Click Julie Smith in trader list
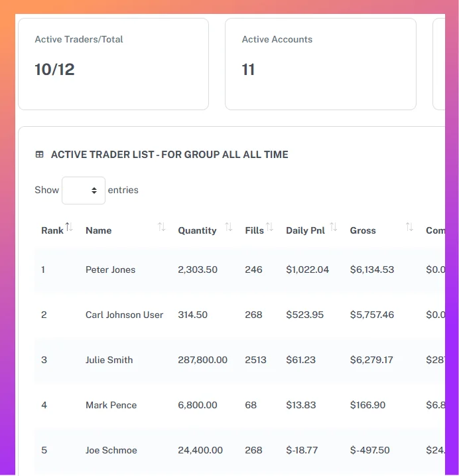 pos(109,360)
